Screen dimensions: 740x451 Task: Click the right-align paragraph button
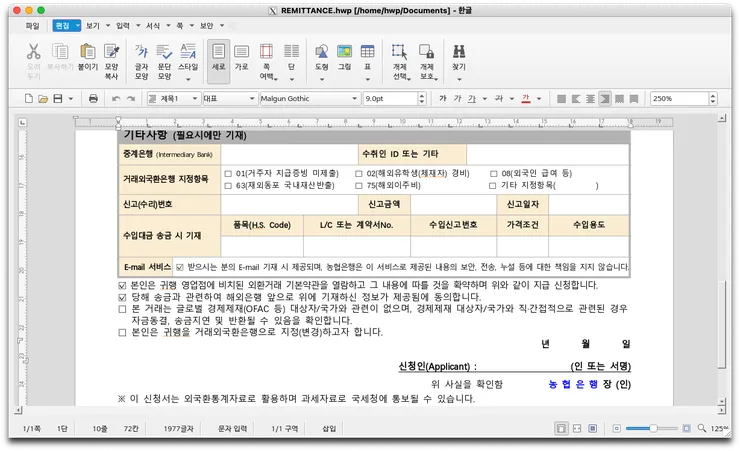pos(605,99)
